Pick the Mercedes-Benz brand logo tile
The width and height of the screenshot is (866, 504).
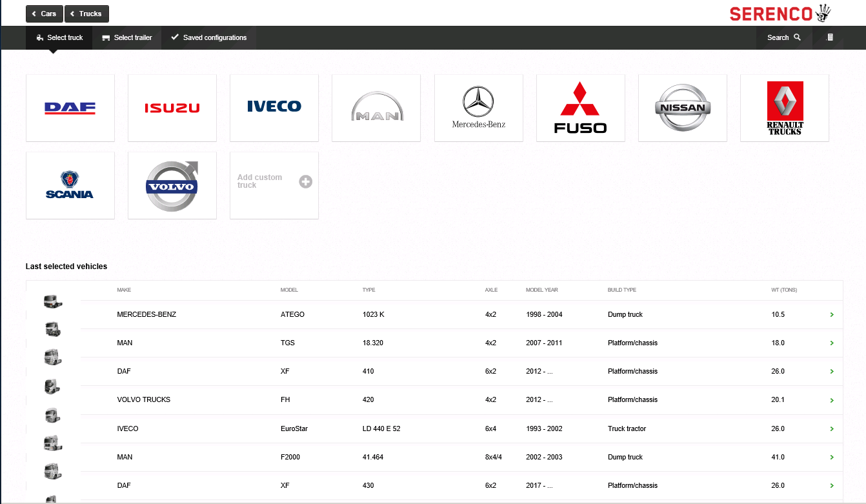(x=479, y=108)
